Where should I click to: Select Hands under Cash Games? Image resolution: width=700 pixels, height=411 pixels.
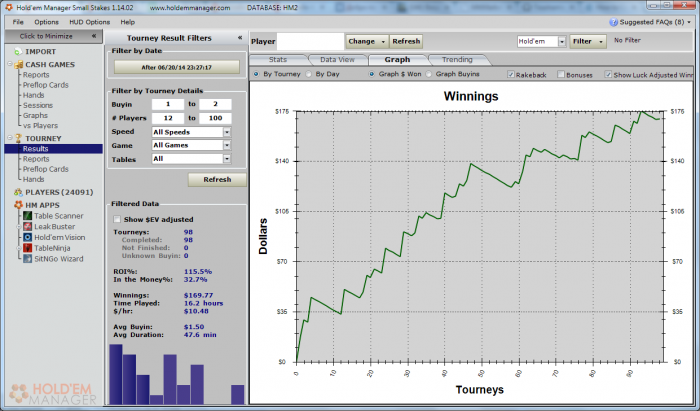(x=33, y=95)
